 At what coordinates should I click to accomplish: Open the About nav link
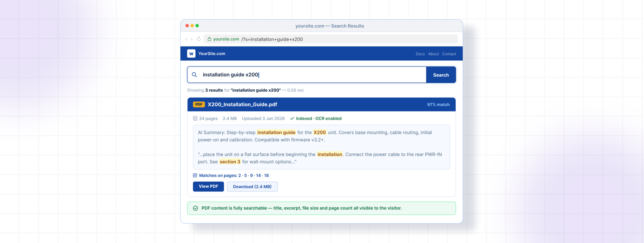(433, 54)
